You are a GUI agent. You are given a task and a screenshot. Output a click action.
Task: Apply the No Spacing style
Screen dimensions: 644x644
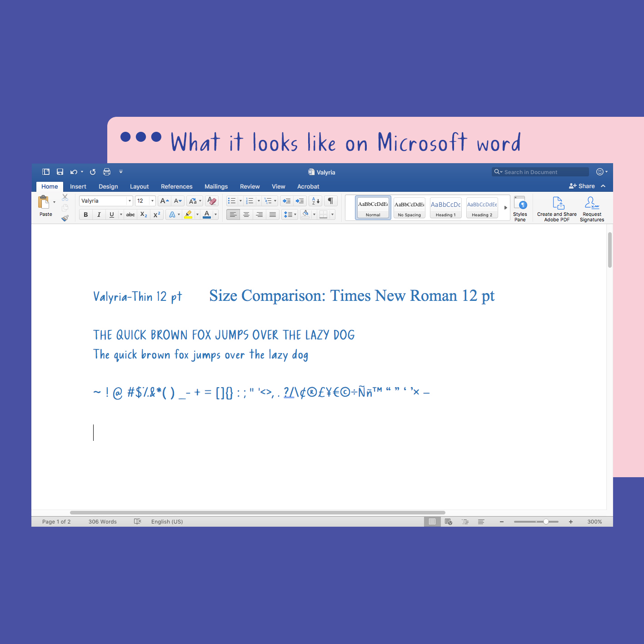pos(409,208)
